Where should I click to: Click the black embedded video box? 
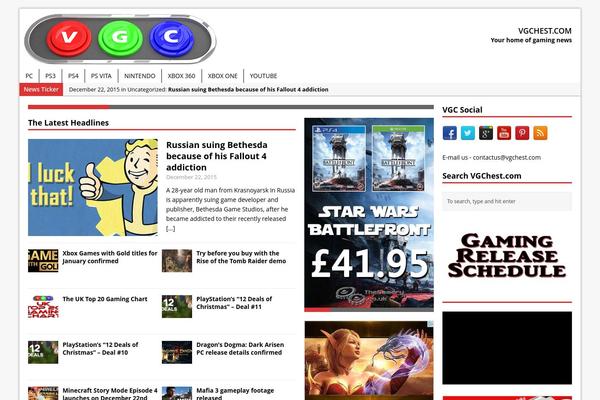[507, 348]
